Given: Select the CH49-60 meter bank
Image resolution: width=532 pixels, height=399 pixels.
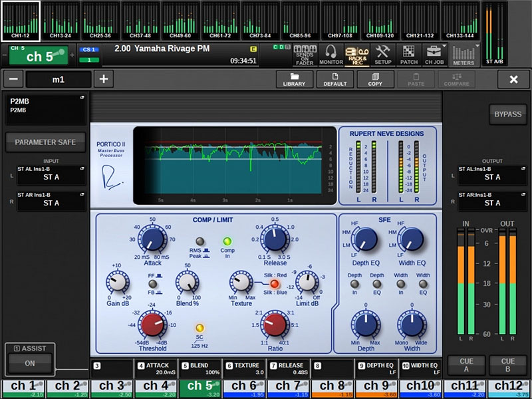Looking at the screenshot, I should [180, 21].
